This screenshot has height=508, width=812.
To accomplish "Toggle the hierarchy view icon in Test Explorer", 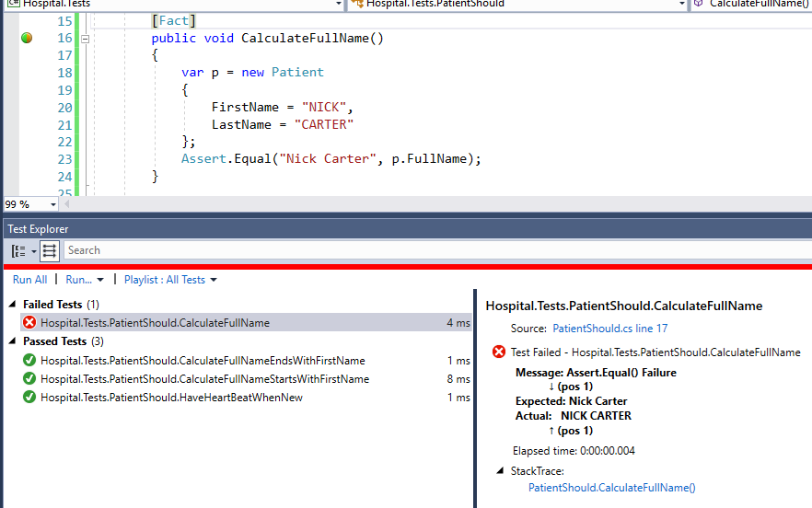I will pyautogui.click(x=50, y=251).
